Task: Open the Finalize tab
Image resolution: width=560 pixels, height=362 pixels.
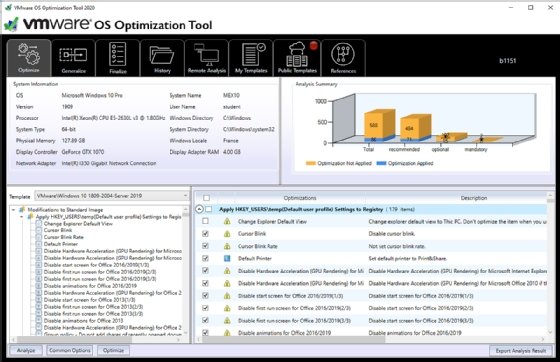Action: point(118,58)
